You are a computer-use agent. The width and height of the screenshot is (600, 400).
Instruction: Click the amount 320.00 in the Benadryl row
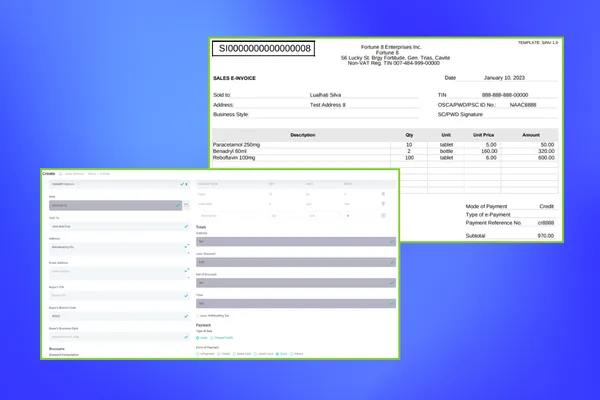coord(546,151)
